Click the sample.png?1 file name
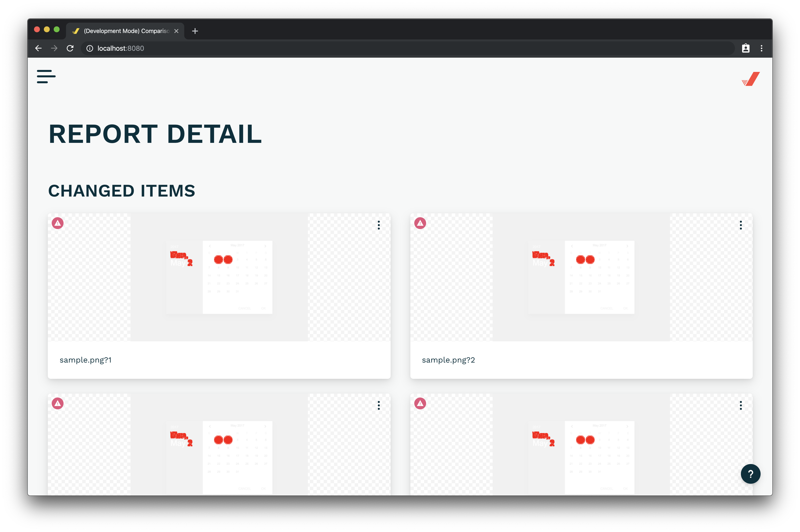Viewport: 800px width, 532px height. (85, 360)
